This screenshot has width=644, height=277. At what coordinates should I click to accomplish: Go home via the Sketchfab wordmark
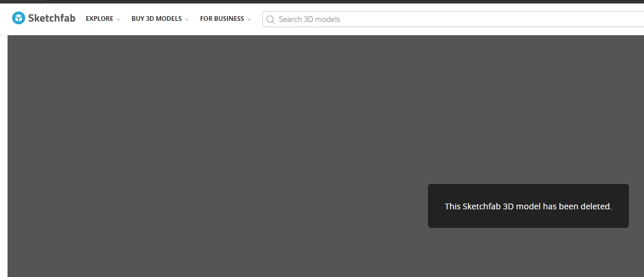[52, 18]
